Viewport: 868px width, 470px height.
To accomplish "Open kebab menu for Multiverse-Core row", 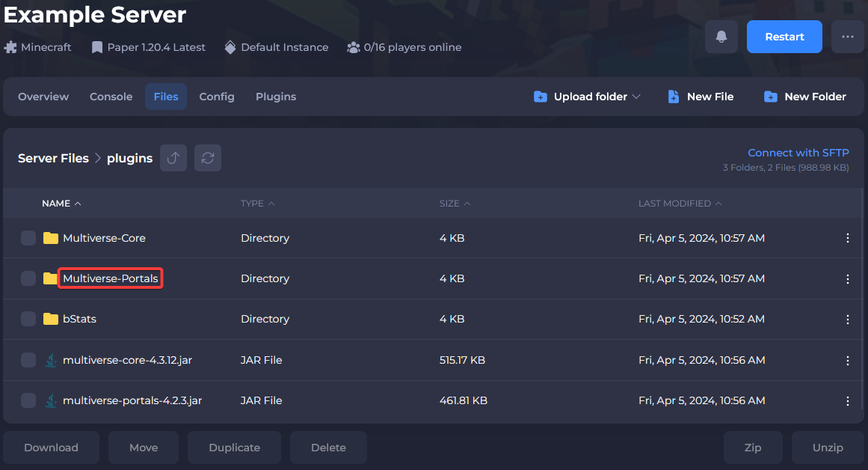I will tap(847, 238).
